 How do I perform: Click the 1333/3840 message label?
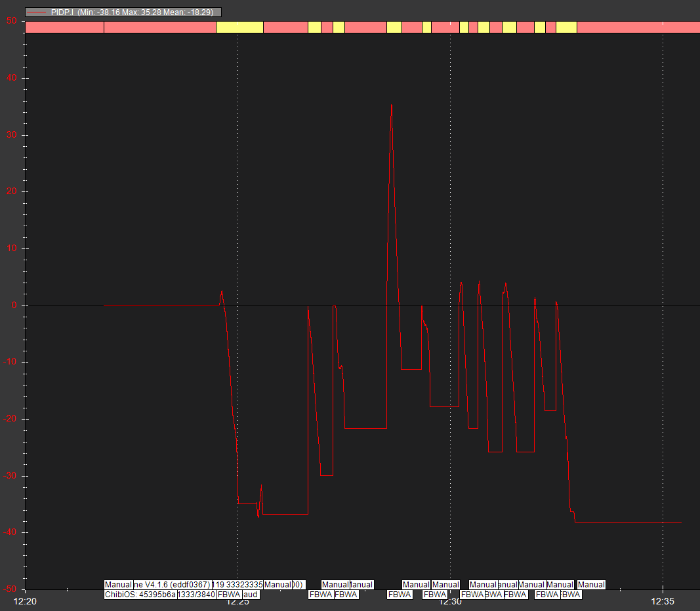click(x=196, y=595)
